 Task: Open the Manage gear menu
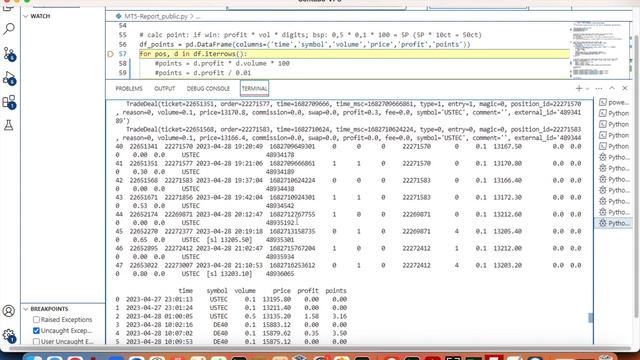pyautogui.click(x=9, y=336)
